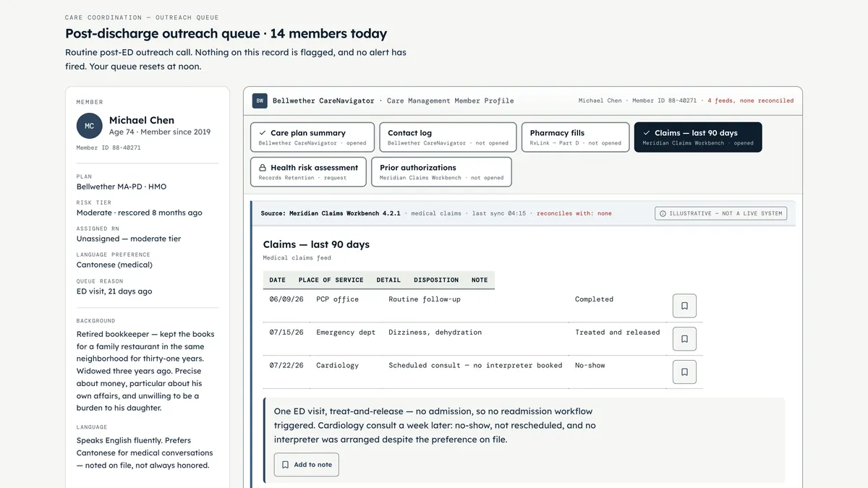
Task: Click the 07/15/26 date cell
Action: coord(286,333)
